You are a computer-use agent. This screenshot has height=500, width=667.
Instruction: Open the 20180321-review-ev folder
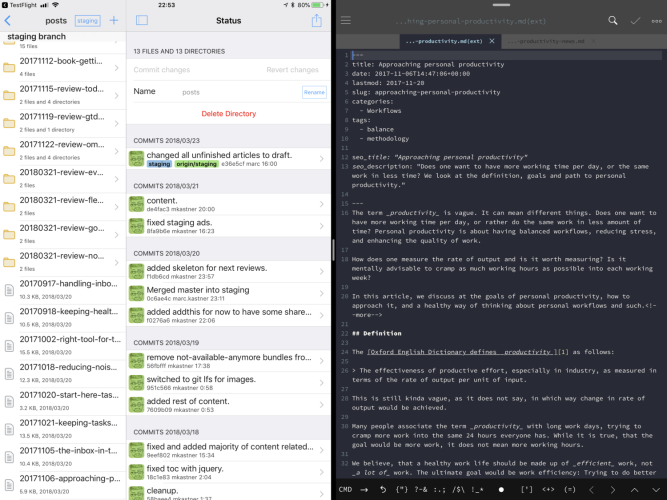[x=62, y=178]
